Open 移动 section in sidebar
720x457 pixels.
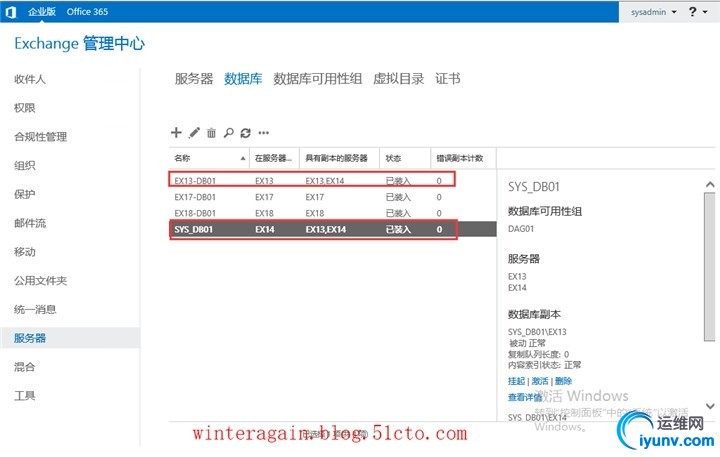coord(24,252)
